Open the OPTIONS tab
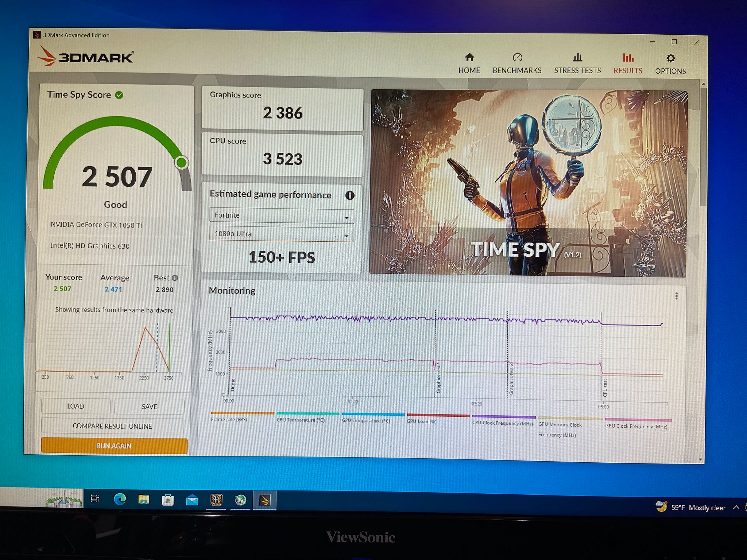This screenshot has width=747, height=560. coord(670,64)
